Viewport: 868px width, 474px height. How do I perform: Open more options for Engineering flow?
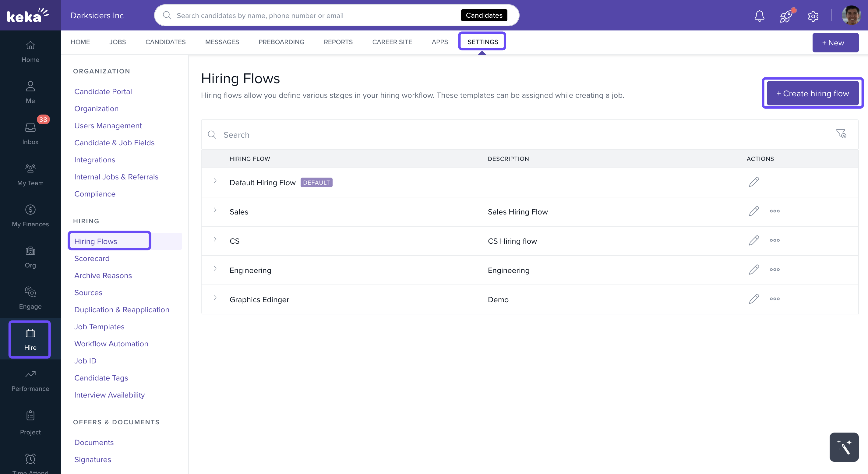tap(774, 270)
